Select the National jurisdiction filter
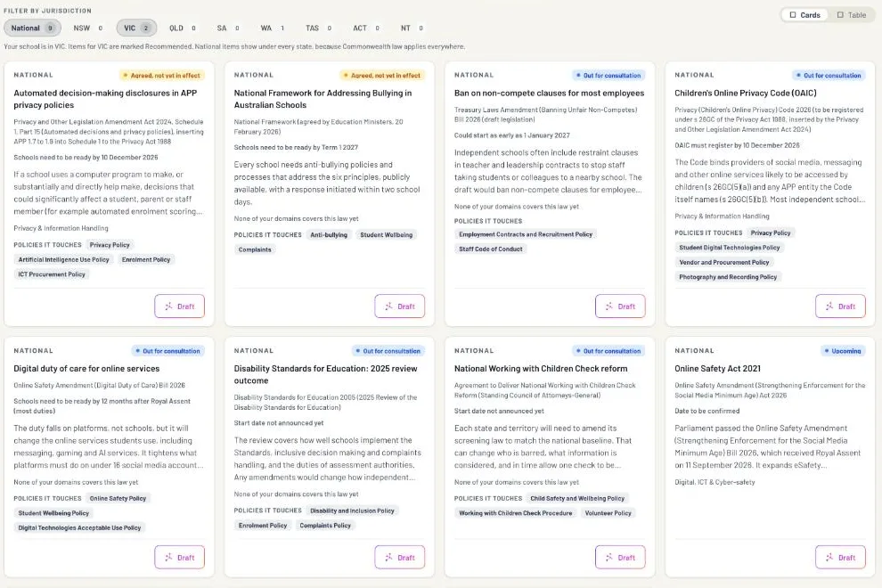This screenshot has height=588, width=882. coord(33,29)
